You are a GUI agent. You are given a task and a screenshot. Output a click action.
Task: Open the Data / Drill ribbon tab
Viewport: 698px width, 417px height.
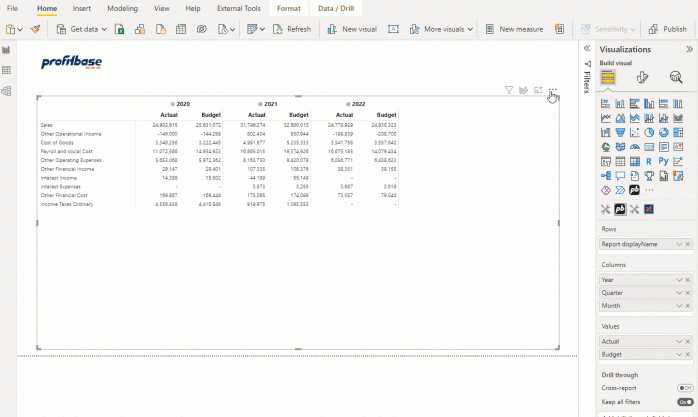pos(335,8)
